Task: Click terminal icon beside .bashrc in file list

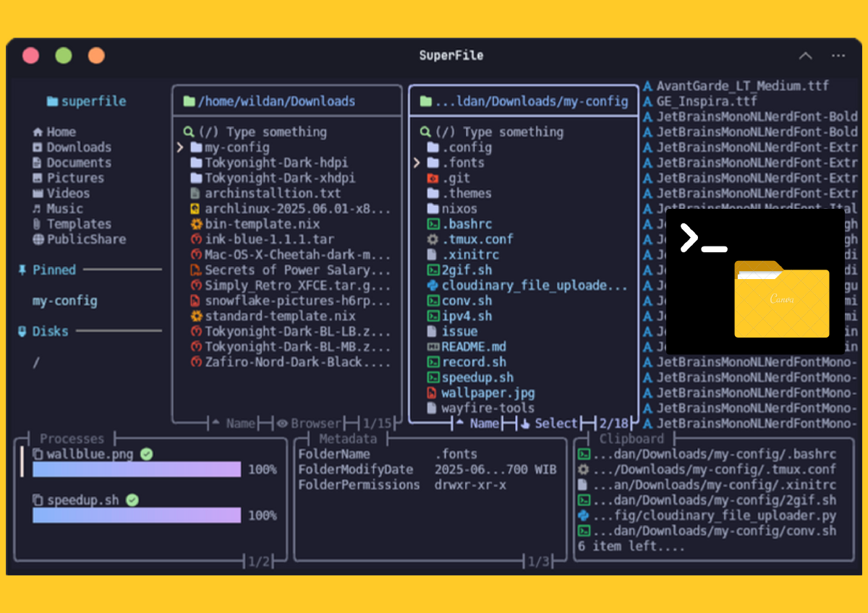Action: [433, 224]
